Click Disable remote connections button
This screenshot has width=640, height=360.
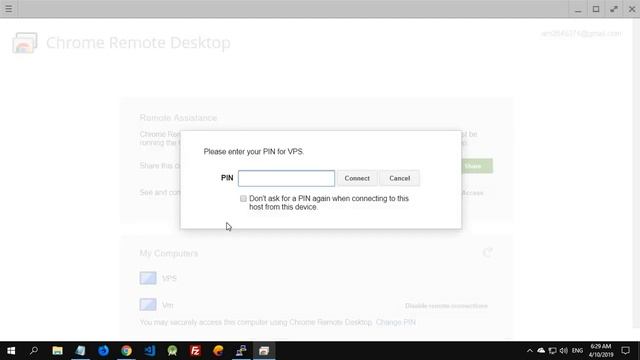[446, 306]
